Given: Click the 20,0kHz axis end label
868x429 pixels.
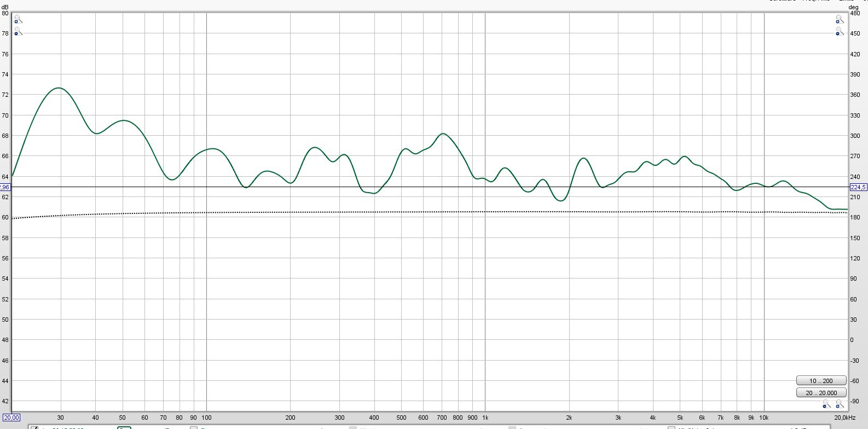Looking at the screenshot, I should (845, 418).
